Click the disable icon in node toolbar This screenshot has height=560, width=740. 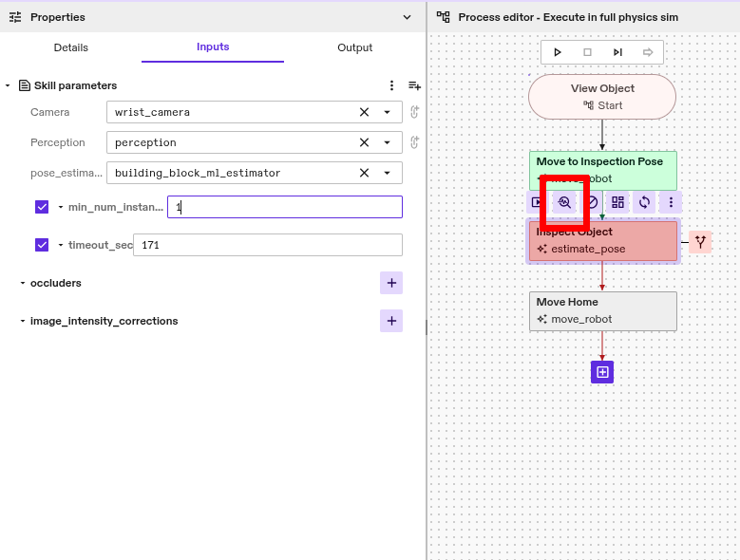[592, 202]
